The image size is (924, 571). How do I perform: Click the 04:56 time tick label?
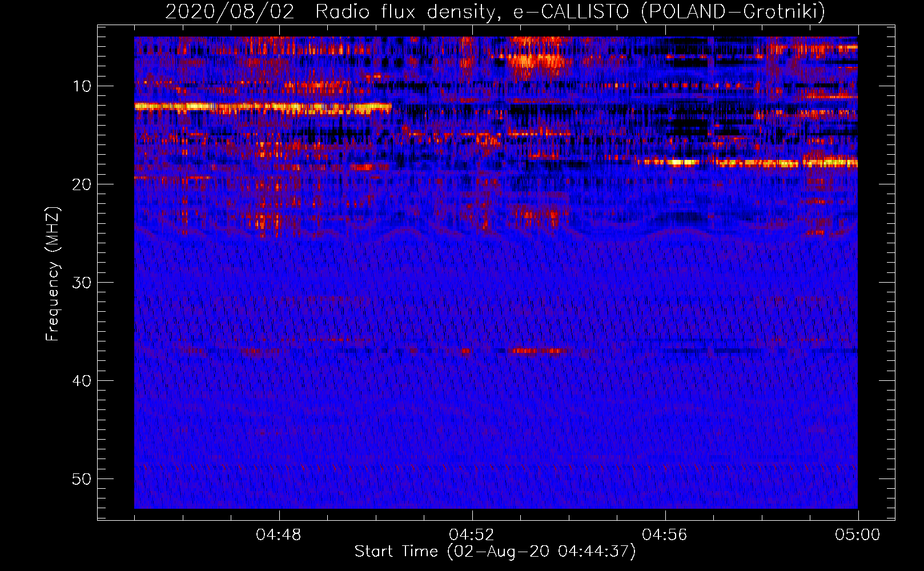pos(665,535)
